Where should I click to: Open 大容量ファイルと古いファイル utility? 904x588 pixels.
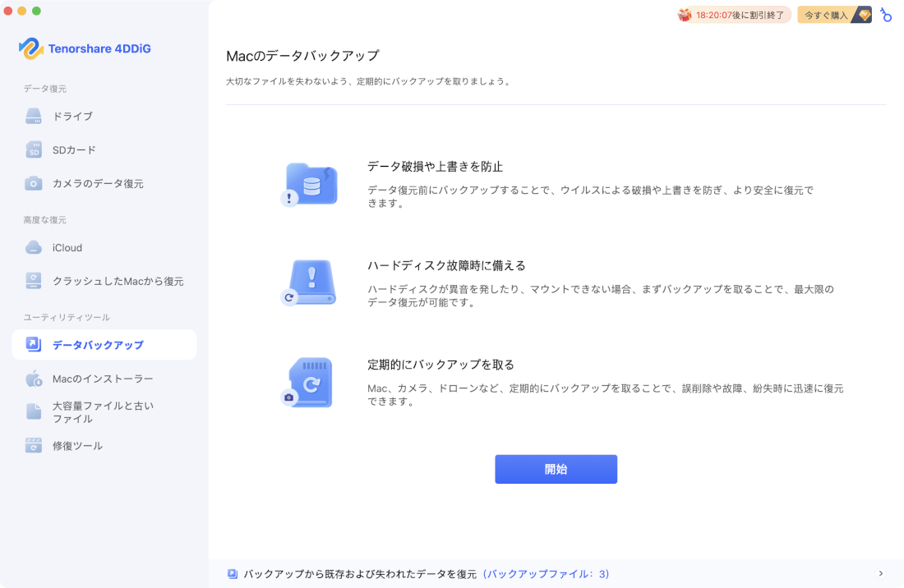point(104,411)
